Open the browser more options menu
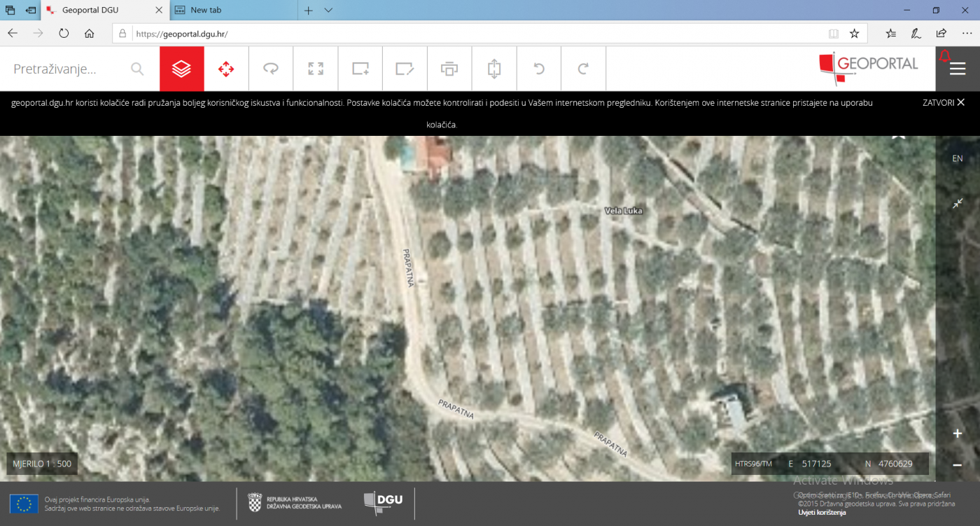The width and height of the screenshot is (980, 526). pyautogui.click(x=967, y=33)
